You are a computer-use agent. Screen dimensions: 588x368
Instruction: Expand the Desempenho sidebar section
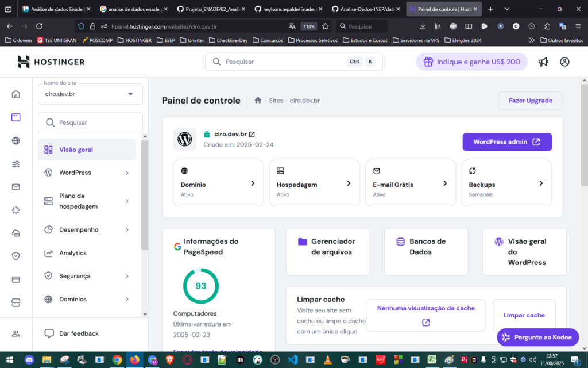127,230
